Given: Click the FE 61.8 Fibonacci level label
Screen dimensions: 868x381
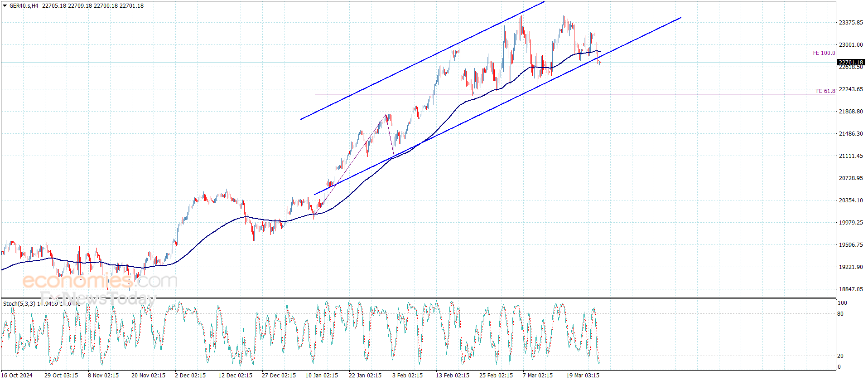Looking at the screenshot, I should pos(826,91).
